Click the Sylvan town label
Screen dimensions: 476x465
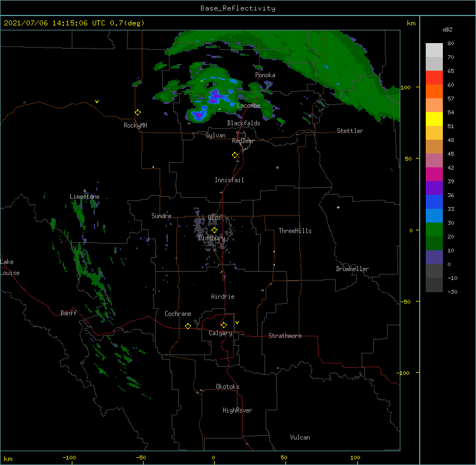click(215, 135)
